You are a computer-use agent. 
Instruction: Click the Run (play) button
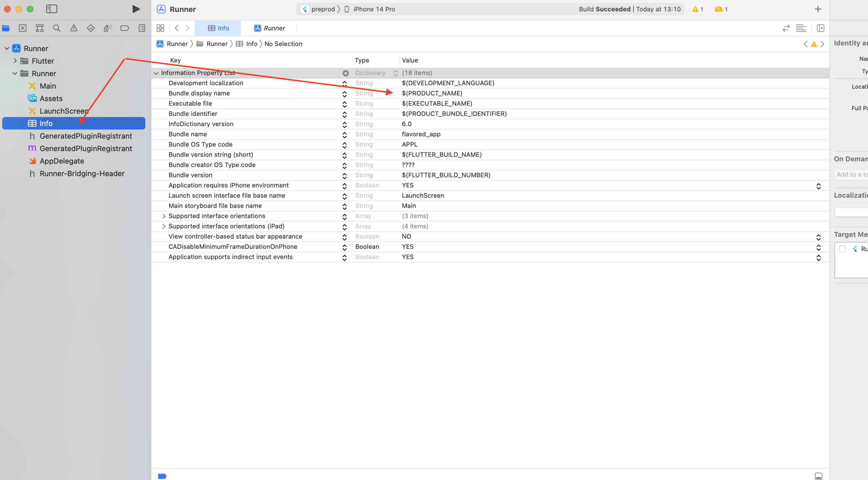tap(136, 9)
